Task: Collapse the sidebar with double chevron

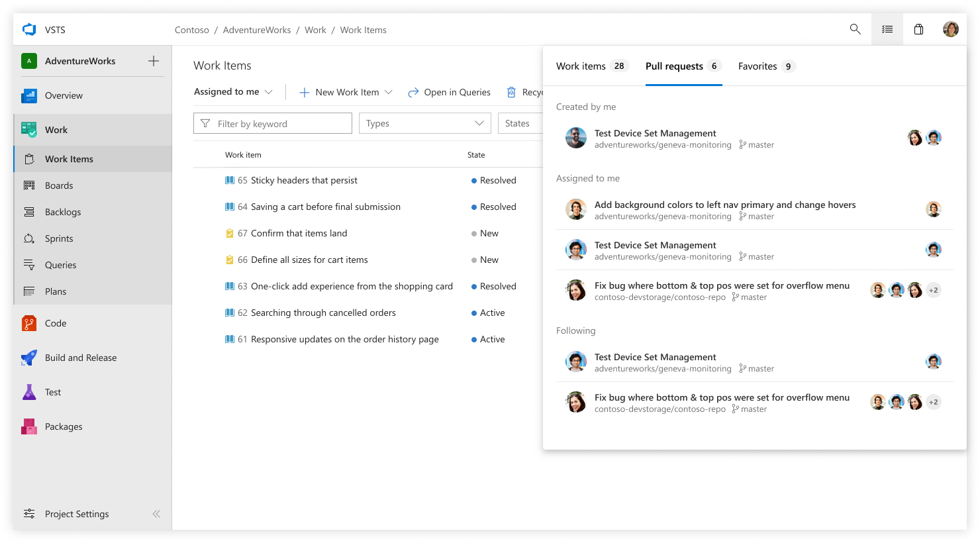Action: 156,514
